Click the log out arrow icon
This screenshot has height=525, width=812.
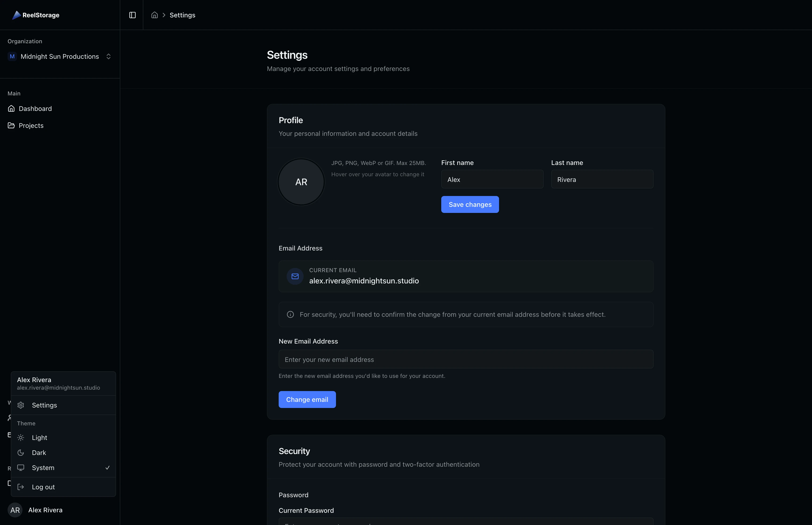coord(21,487)
